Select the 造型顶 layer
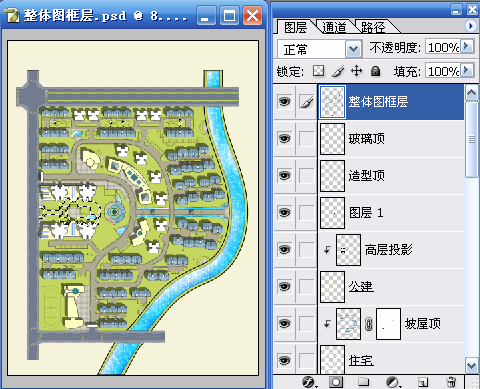This screenshot has height=389, width=480. (368, 175)
